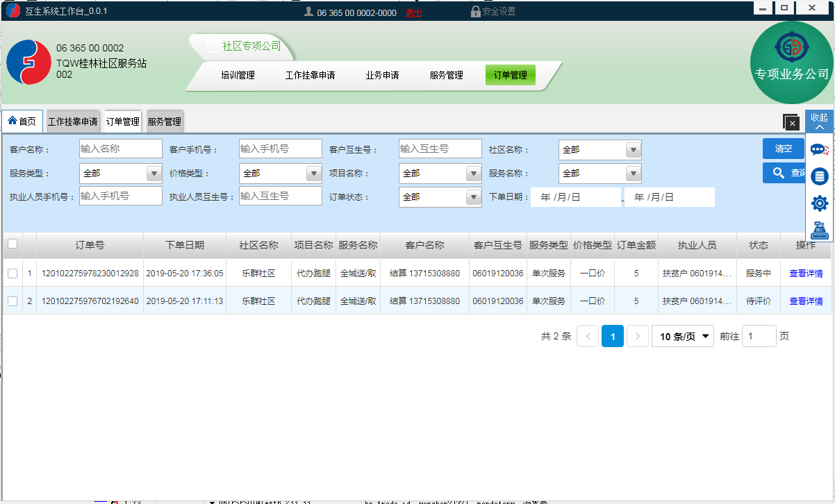Click 查看详情 for the first order
835x504 pixels.
coord(806,274)
